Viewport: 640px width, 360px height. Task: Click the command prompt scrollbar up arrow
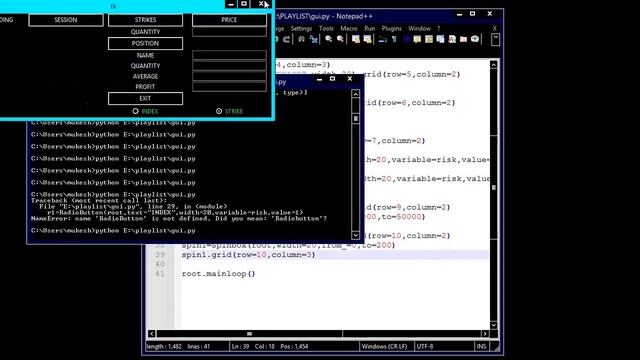[x=356, y=94]
